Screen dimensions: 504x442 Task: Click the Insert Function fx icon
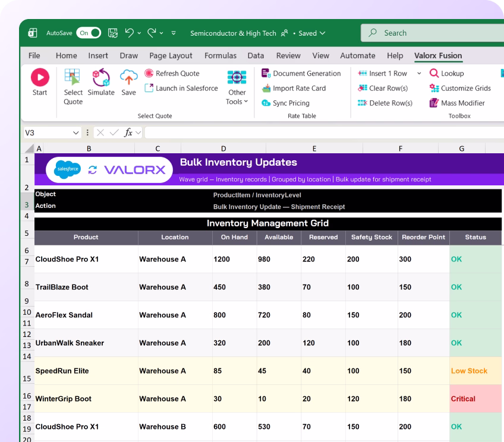pos(128,132)
